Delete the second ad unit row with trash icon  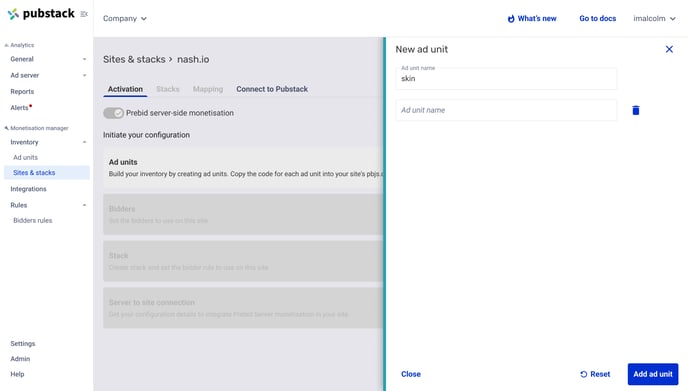(x=636, y=110)
